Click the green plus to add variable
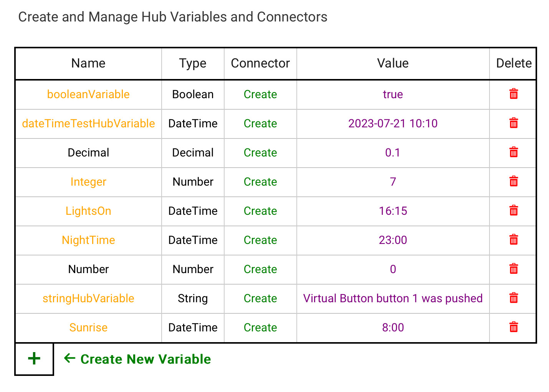This screenshot has width=549, height=392. tap(34, 359)
